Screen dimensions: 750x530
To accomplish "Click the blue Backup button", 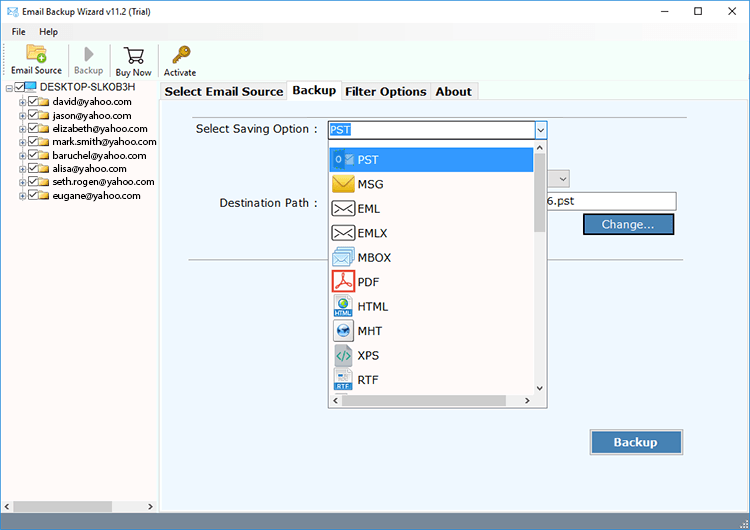I will [x=636, y=442].
